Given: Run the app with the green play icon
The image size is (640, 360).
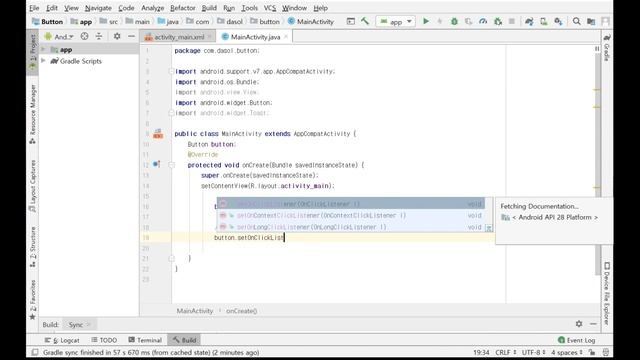Looking at the screenshot, I should tap(426, 21).
